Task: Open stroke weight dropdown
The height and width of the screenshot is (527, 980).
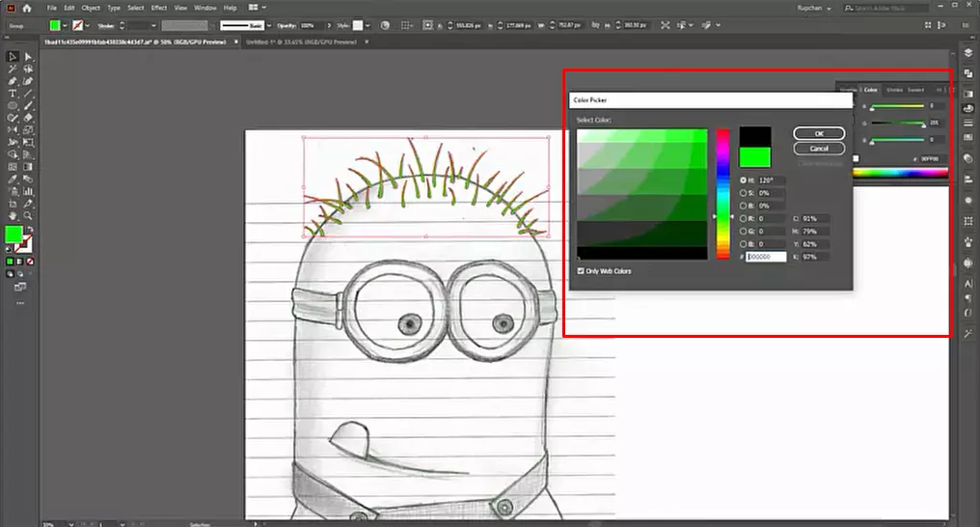Action: (153, 26)
